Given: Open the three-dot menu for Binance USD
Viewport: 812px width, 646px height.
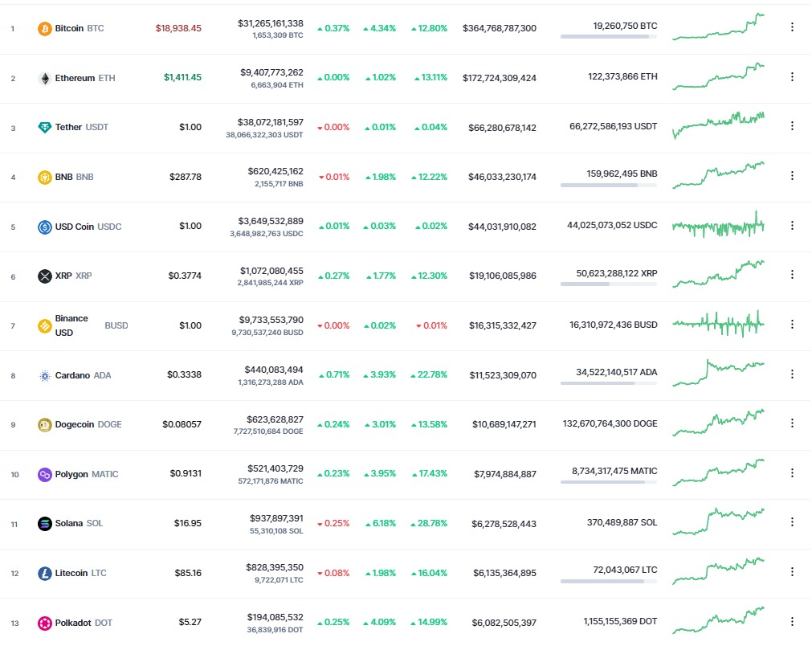Looking at the screenshot, I should point(792,325).
